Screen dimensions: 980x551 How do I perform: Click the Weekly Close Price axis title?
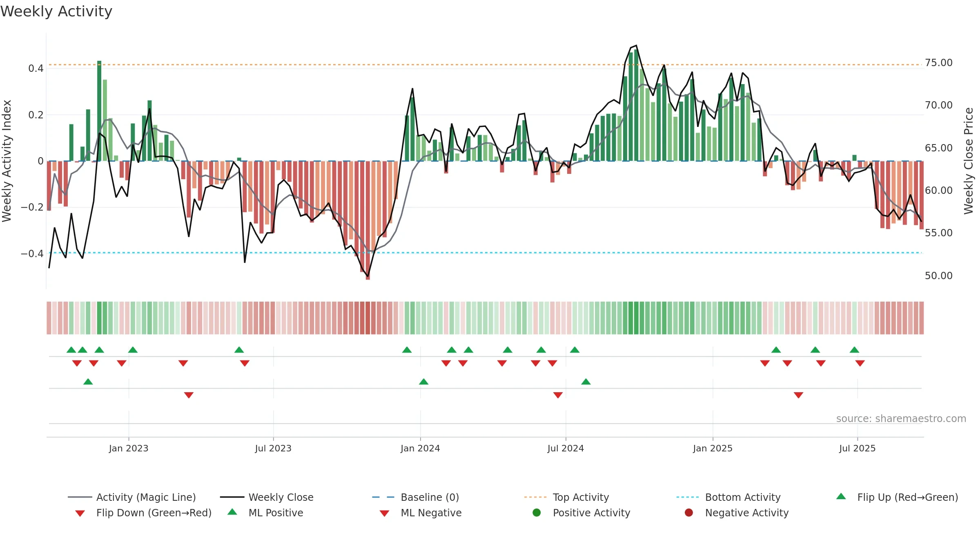click(969, 161)
